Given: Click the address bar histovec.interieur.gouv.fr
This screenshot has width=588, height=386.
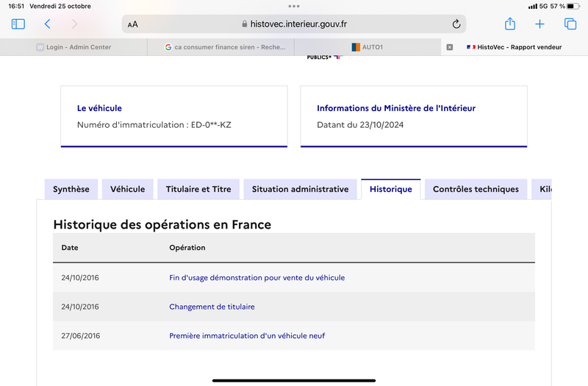Looking at the screenshot, I should (294, 24).
